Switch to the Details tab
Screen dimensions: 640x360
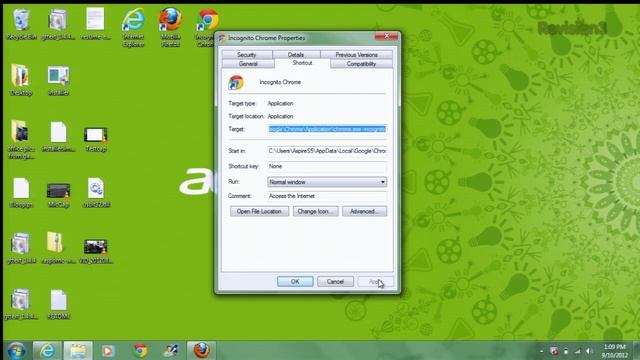click(x=296, y=55)
